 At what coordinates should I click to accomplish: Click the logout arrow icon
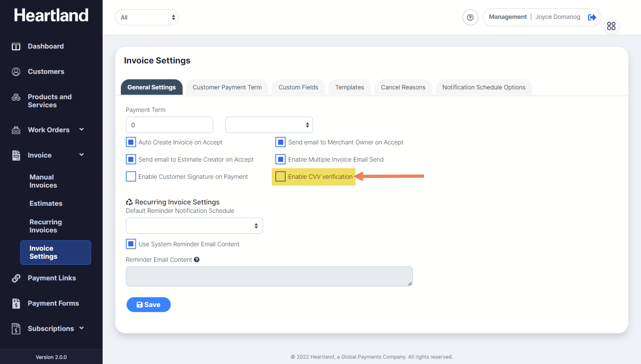592,17
